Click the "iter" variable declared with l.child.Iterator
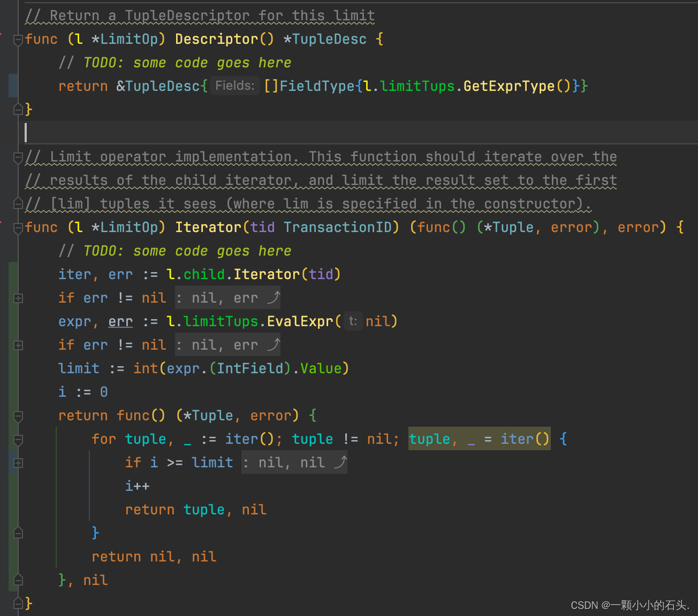Viewport: 698px width, 616px height. click(75, 274)
